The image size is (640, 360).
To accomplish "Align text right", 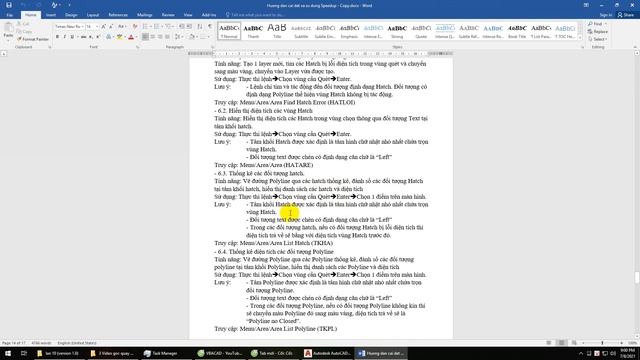I will 160,37.
